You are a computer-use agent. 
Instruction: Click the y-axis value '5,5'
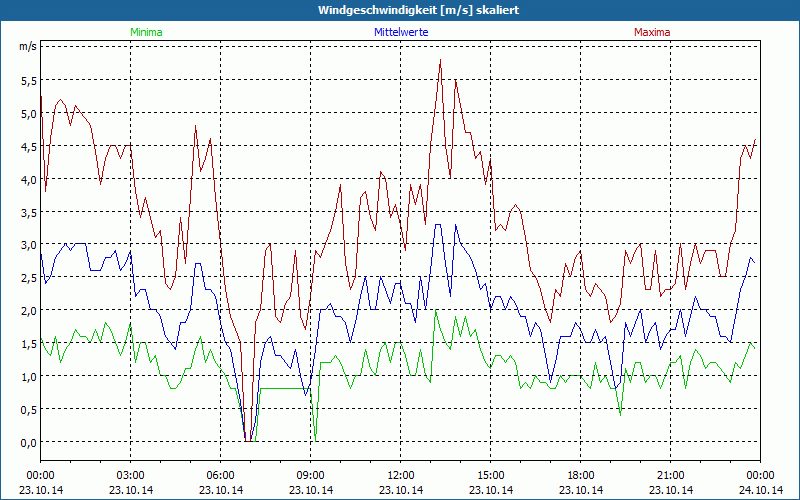point(28,81)
